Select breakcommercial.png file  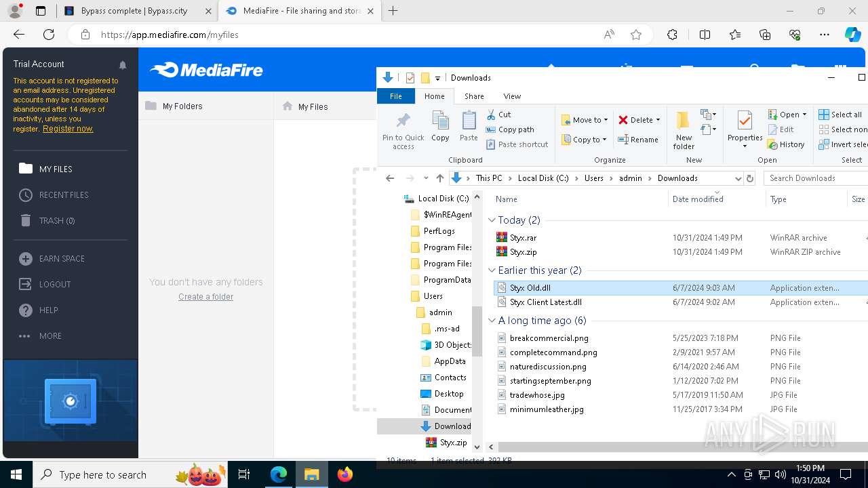click(x=549, y=338)
